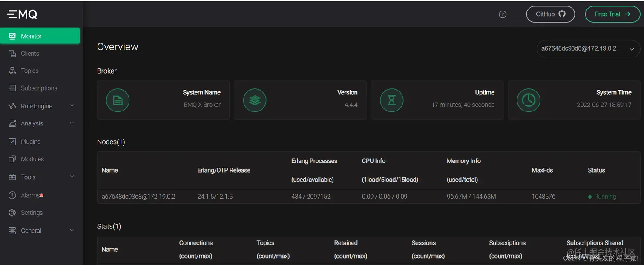Click the Settings gear icon
The height and width of the screenshot is (265, 644).
[x=12, y=213]
